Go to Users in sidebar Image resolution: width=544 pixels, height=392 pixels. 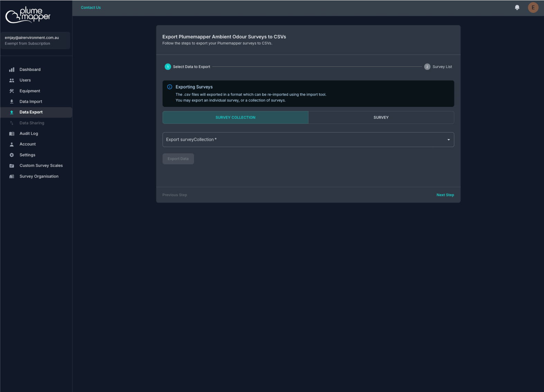click(36, 80)
